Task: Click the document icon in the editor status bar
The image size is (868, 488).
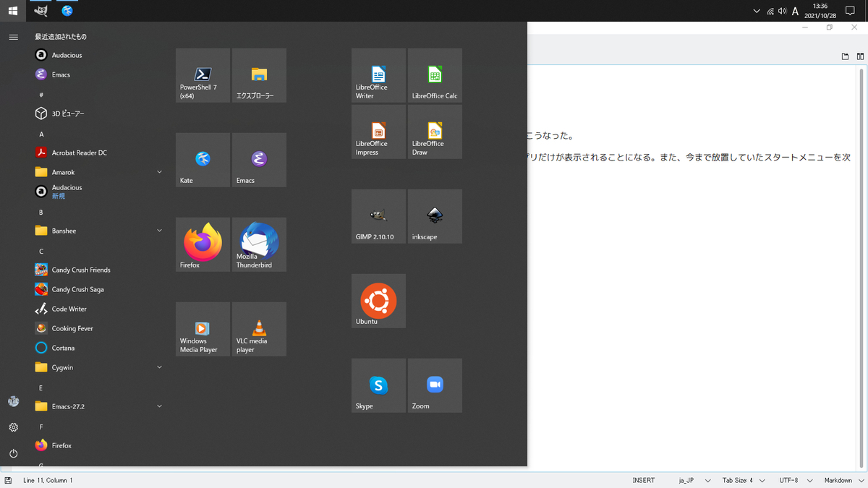Action: tap(8, 480)
